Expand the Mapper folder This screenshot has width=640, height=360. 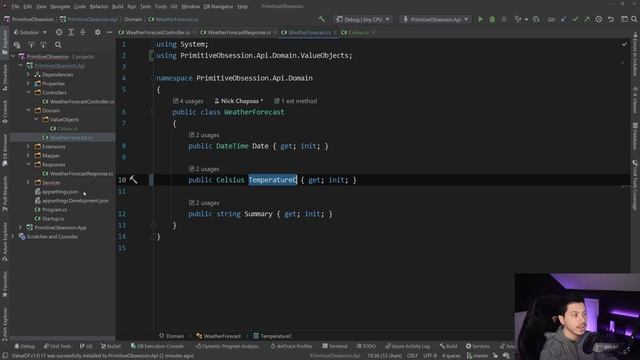pyautogui.click(x=29, y=156)
